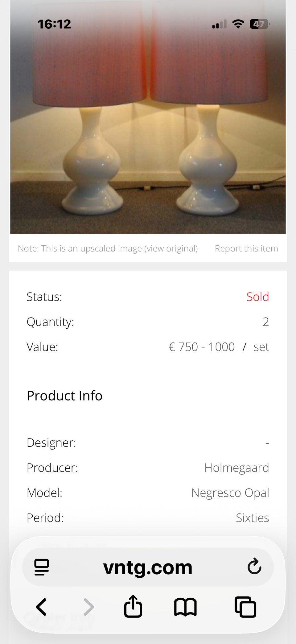The image size is (296, 644).
Task: Tap the Sold status label
Action: point(258,297)
